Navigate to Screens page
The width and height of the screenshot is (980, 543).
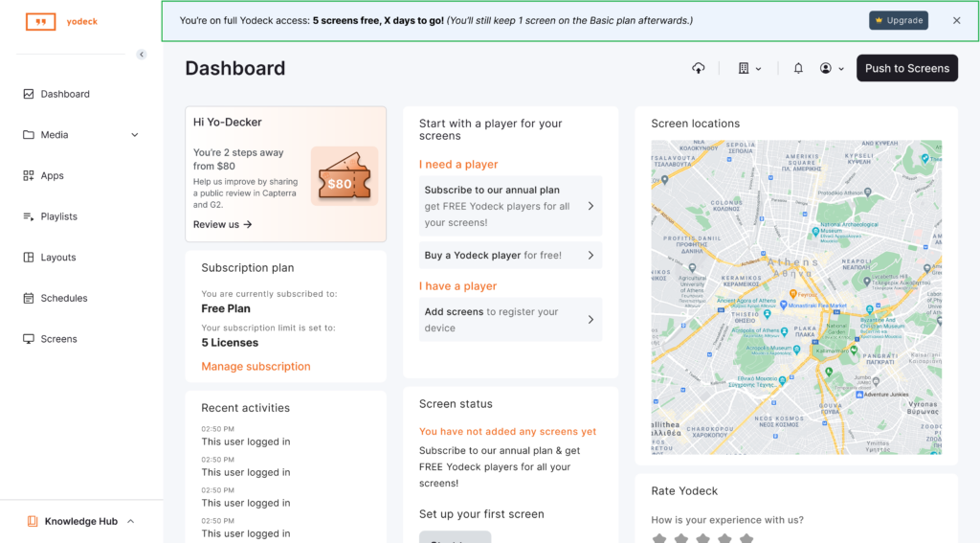click(x=58, y=339)
